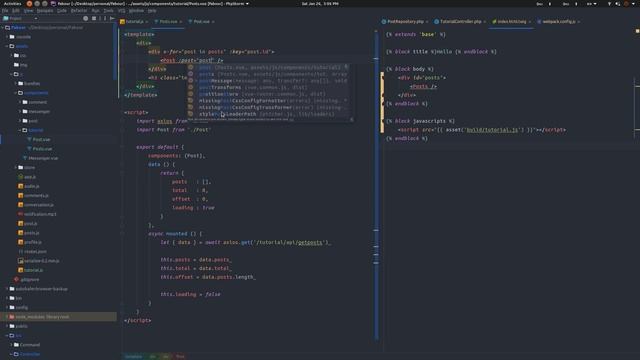Close the Posts.vue editor tab
640x360 pixels.
(x=180, y=22)
